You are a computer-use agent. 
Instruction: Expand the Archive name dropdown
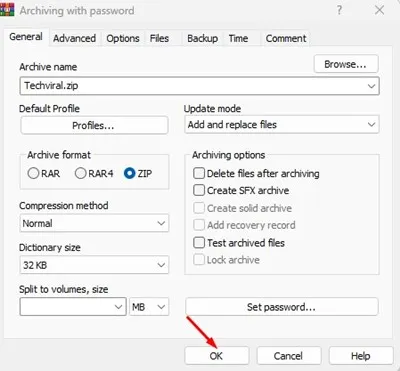pos(371,86)
